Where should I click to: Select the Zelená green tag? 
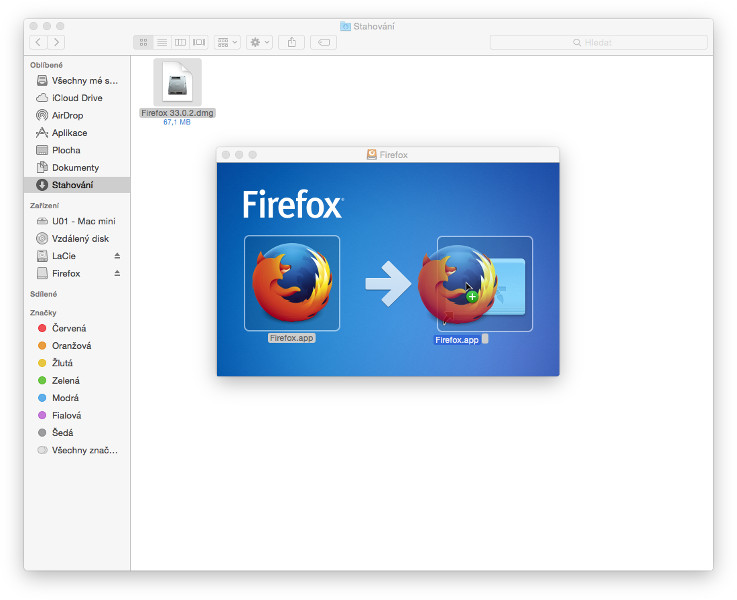(77, 380)
